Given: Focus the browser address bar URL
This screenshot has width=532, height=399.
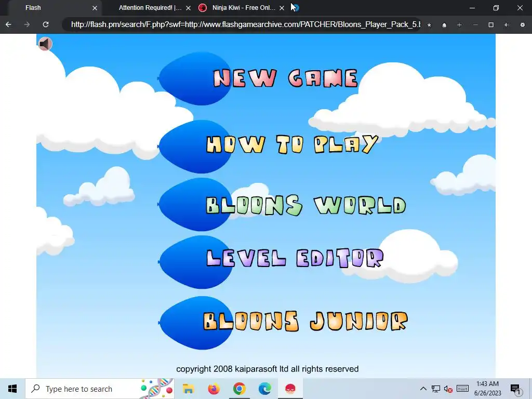Looking at the screenshot, I should [x=242, y=24].
